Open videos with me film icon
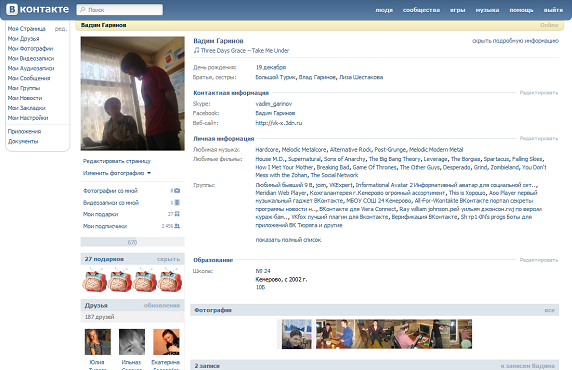The height and width of the screenshot is (370, 572). [x=177, y=202]
